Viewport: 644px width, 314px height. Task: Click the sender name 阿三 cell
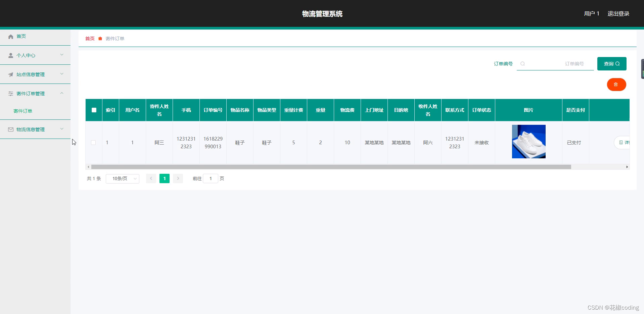coord(159,143)
